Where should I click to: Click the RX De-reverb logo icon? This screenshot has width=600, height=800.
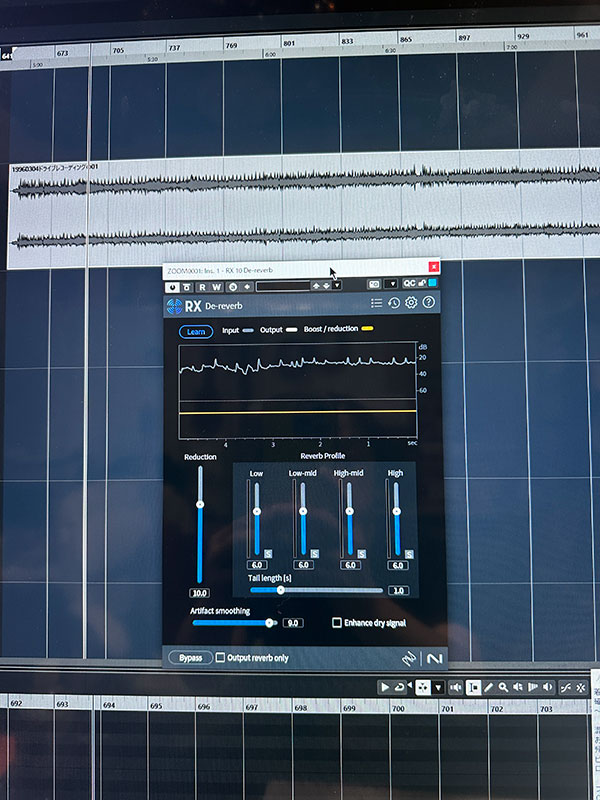[x=174, y=306]
